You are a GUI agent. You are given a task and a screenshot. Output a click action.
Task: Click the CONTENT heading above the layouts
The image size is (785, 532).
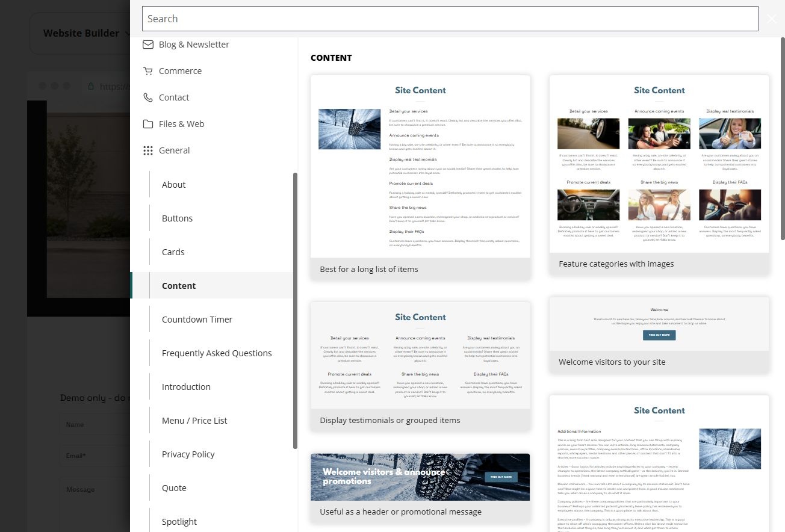[331, 58]
